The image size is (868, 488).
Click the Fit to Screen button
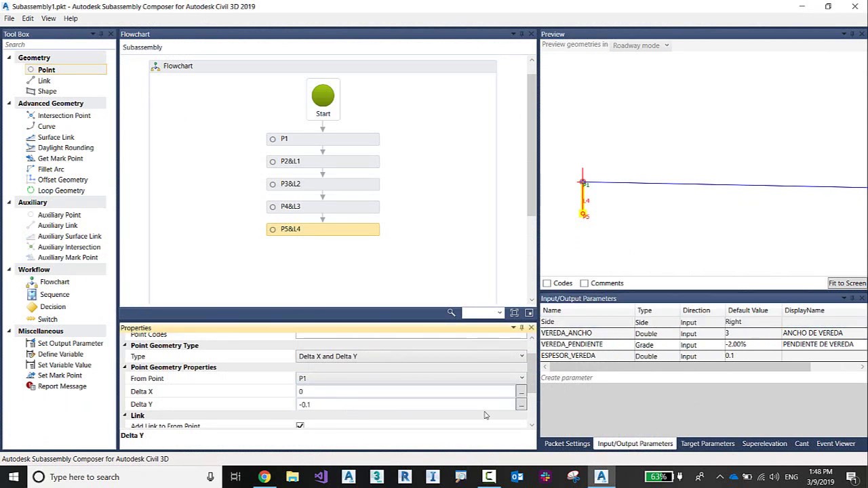[x=847, y=283]
